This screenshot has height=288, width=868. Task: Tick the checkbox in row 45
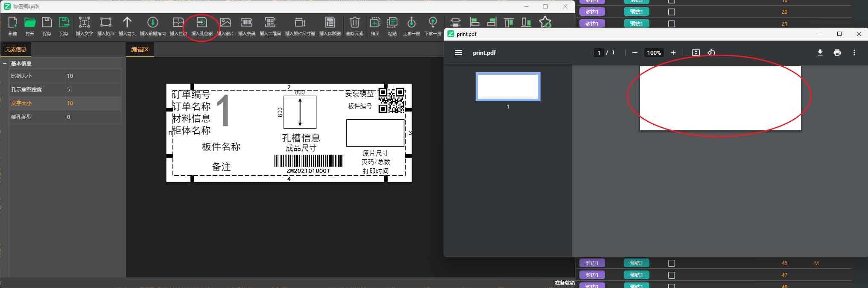672,263
